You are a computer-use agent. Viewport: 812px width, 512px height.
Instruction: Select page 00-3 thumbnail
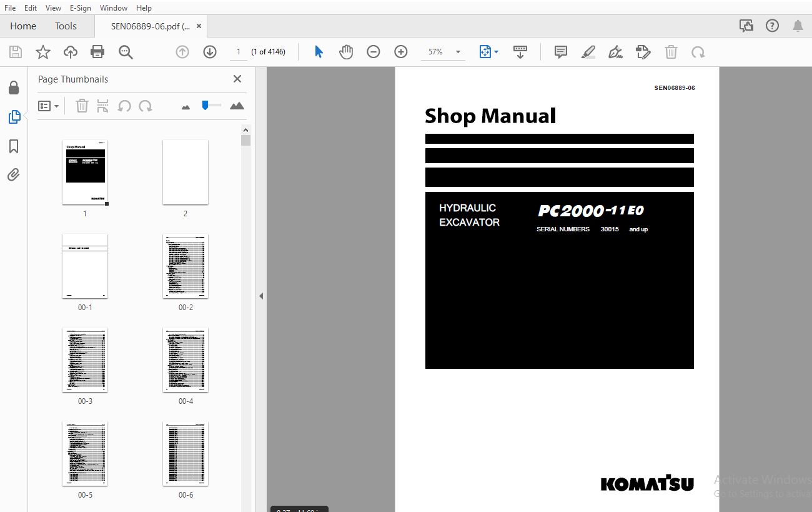pos(85,359)
